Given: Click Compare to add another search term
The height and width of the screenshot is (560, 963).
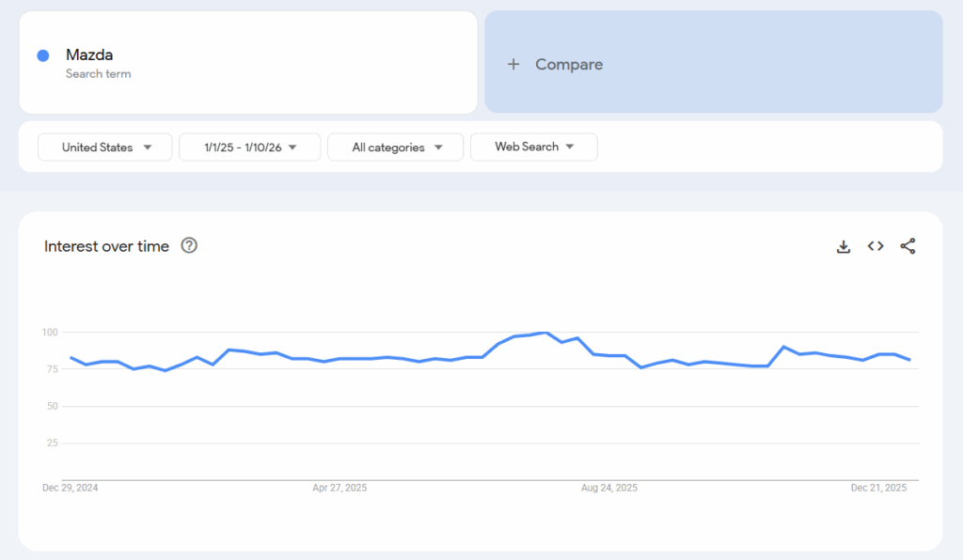Looking at the screenshot, I should (x=569, y=64).
